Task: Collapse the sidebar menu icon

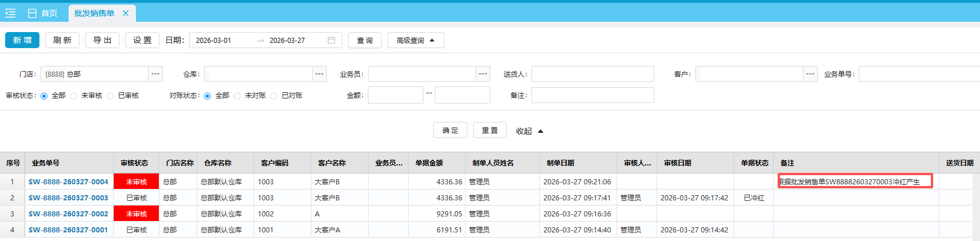Action: tap(10, 13)
